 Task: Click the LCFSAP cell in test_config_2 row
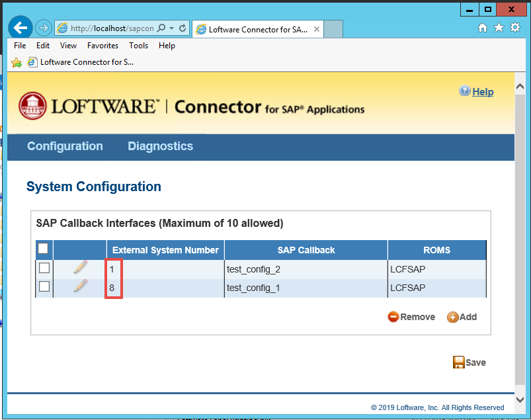[437, 269]
